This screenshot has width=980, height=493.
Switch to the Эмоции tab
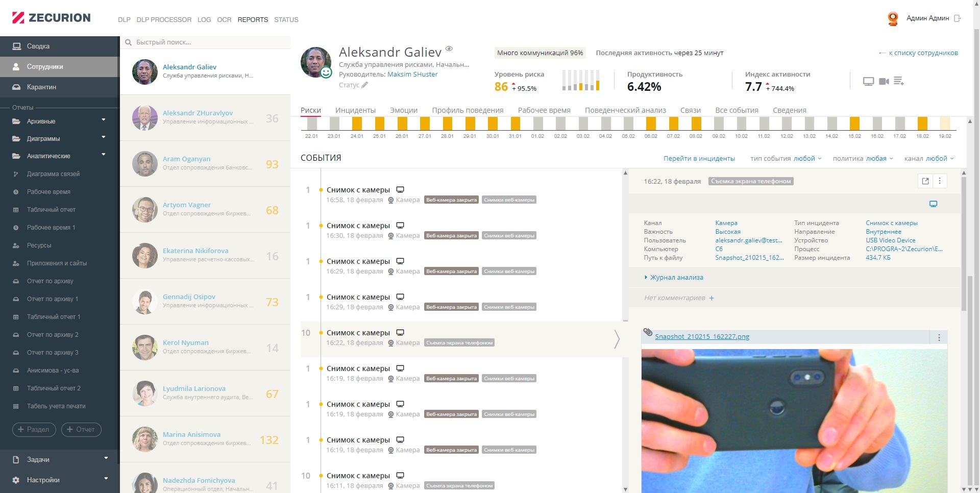tap(404, 110)
